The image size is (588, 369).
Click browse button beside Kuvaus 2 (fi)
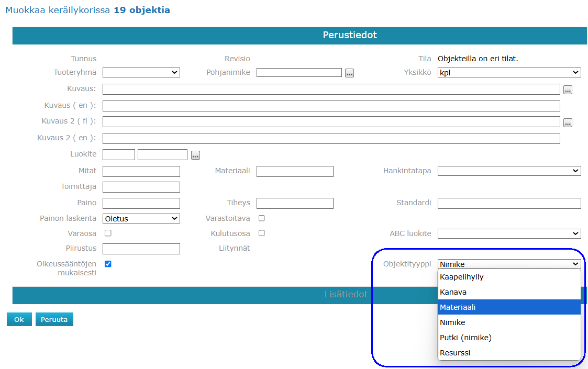click(568, 123)
